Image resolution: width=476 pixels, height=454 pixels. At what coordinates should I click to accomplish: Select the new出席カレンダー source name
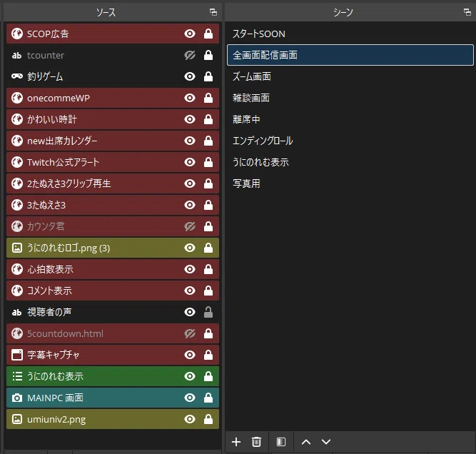[62, 141]
